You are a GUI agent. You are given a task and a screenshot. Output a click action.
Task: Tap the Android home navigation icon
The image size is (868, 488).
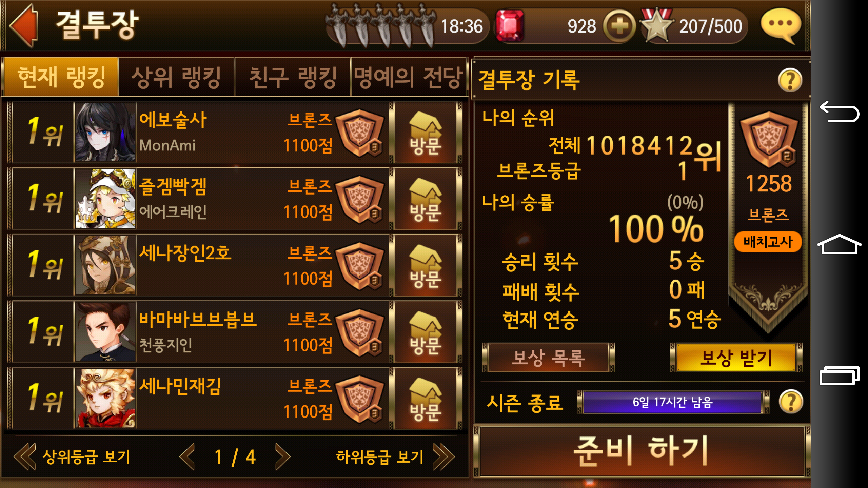(x=839, y=244)
